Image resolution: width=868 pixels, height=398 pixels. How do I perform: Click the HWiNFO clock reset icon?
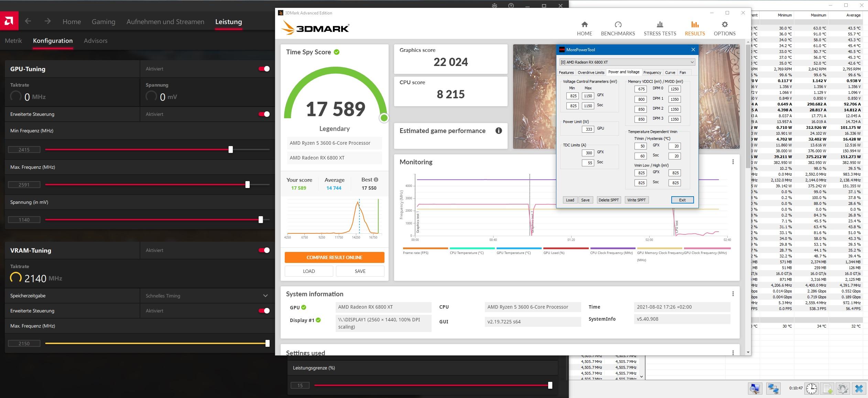click(x=812, y=388)
